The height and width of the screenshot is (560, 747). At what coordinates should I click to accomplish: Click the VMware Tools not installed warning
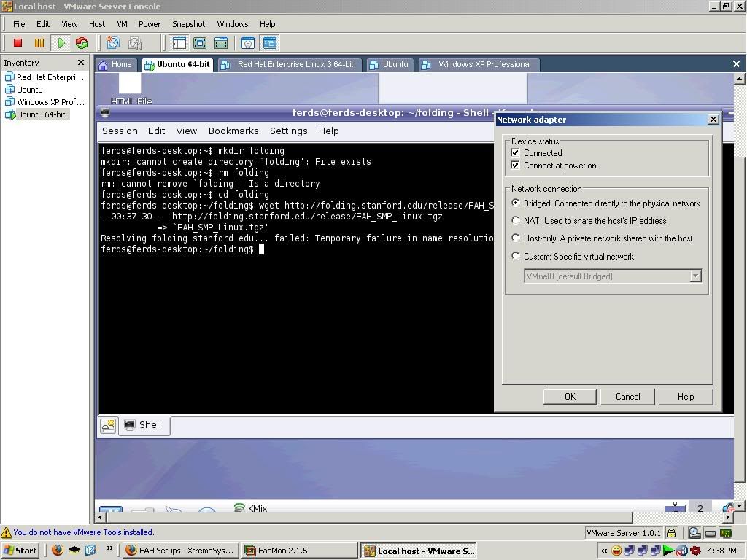[x=77, y=532]
